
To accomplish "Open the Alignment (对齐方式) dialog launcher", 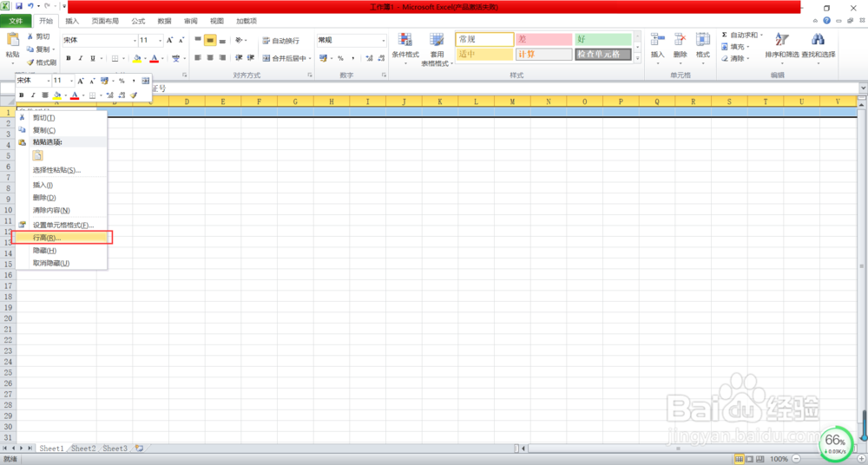I will pos(309,75).
